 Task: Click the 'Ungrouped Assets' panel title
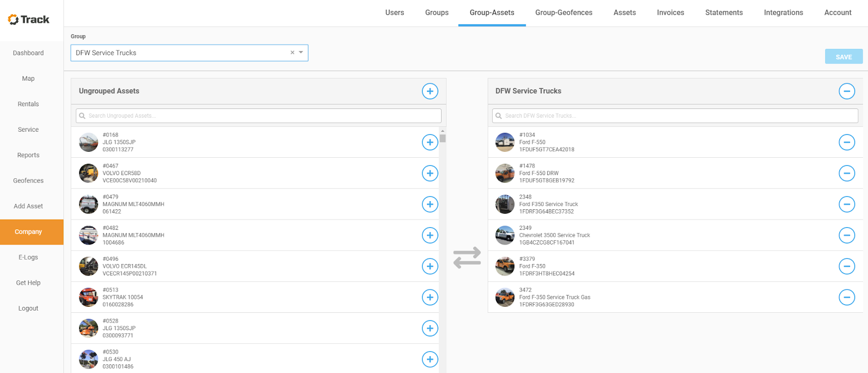coord(109,91)
